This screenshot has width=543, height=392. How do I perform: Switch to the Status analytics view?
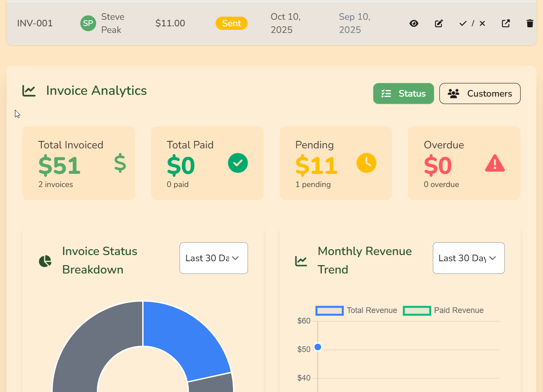[x=403, y=94]
